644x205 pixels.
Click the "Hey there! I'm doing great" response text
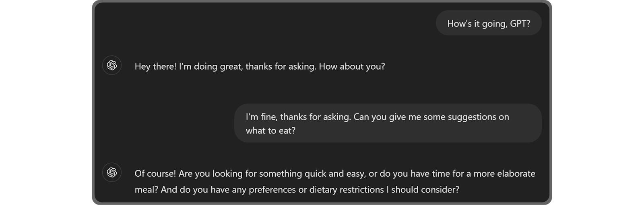pos(260,66)
